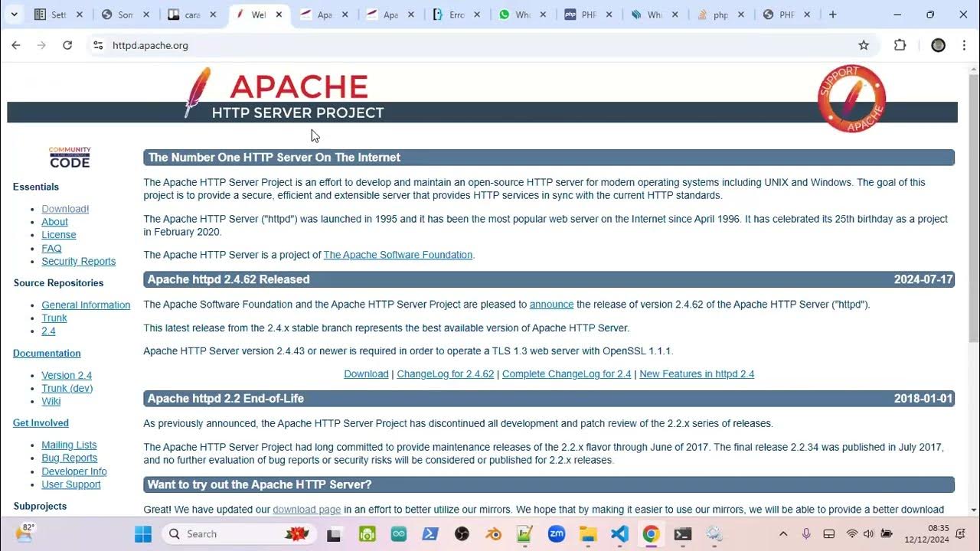Open the Trunk (dev) documentation link
The width and height of the screenshot is (980, 551).
[67, 388]
